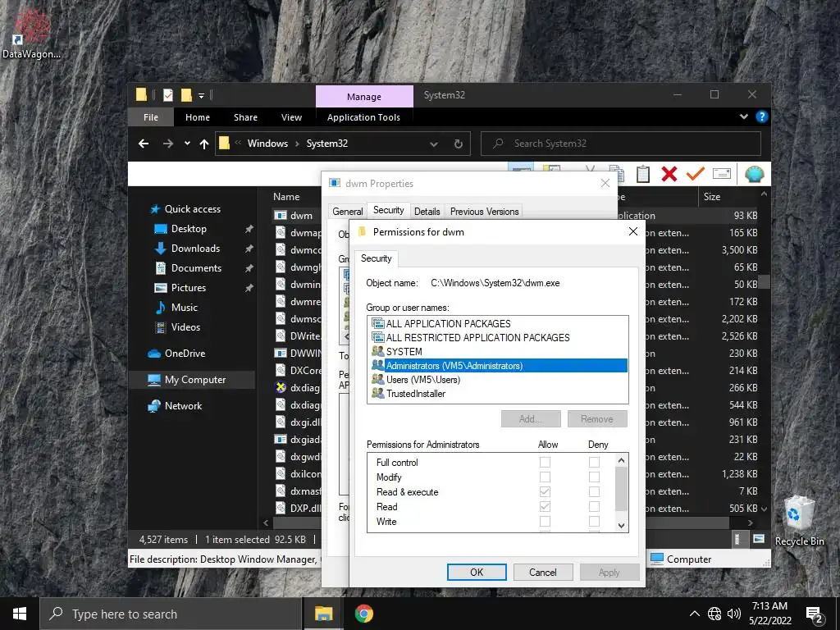This screenshot has height=630, width=840.
Task: Open the Recycle Bin on desktop
Action: pyautogui.click(x=799, y=521)
